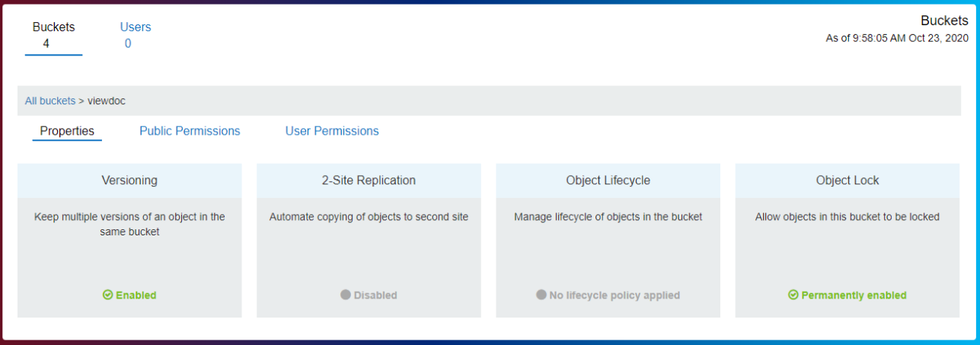Click the gray lifecycle policy status circle
This screenshot has width=980, height=345.
tap(541, 295)
